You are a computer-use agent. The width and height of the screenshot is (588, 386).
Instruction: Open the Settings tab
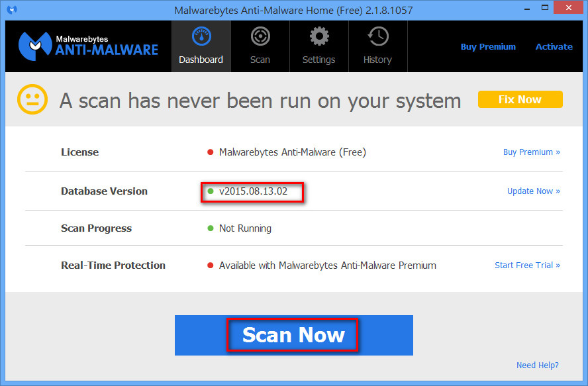pyautogui.click(x=318, y=46)
